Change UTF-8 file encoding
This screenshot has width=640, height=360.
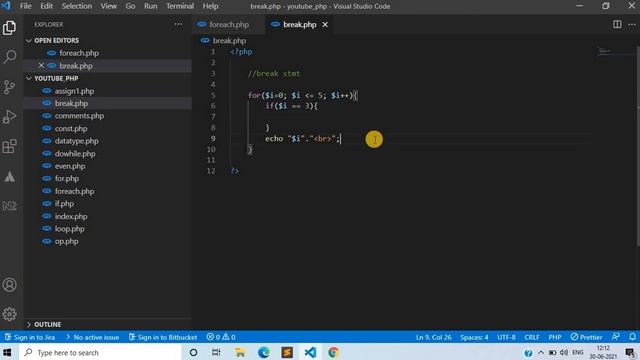tap(506, 337)
